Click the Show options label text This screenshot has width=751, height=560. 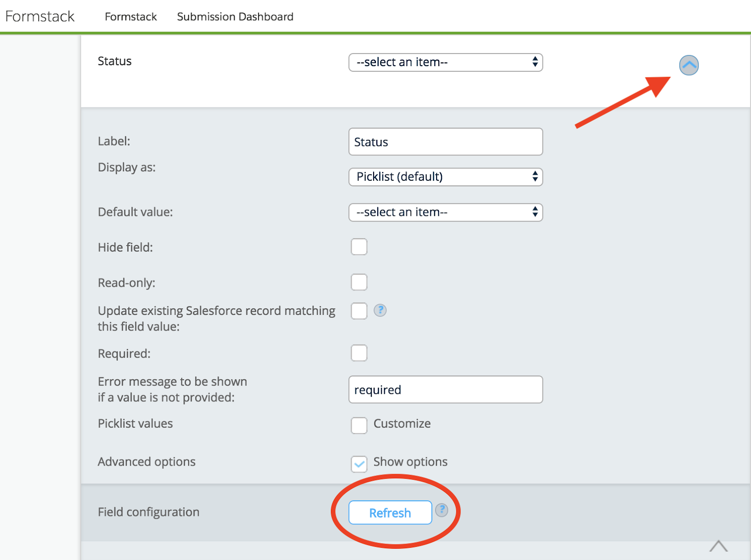click(410, 462)
